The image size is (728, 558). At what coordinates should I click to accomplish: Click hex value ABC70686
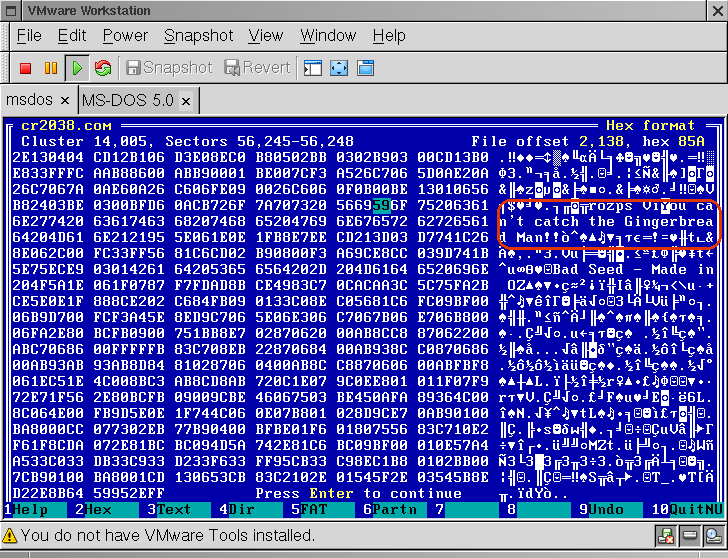48,349
